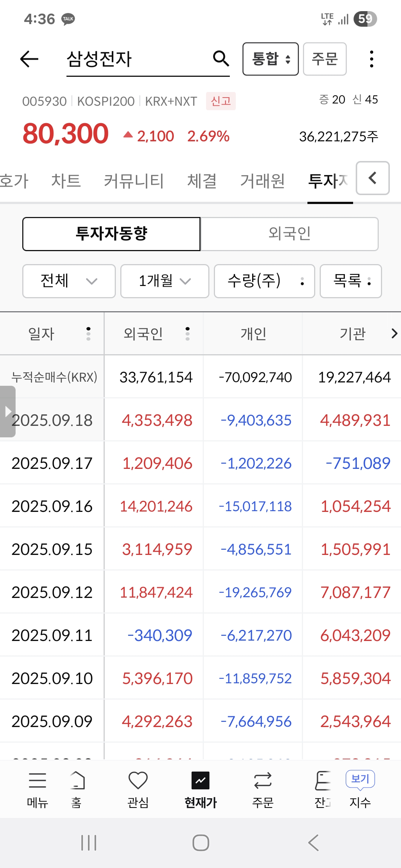Open the 1개월 period dropdown
This screenshot has width=401, height=868.
coord(164,281)
